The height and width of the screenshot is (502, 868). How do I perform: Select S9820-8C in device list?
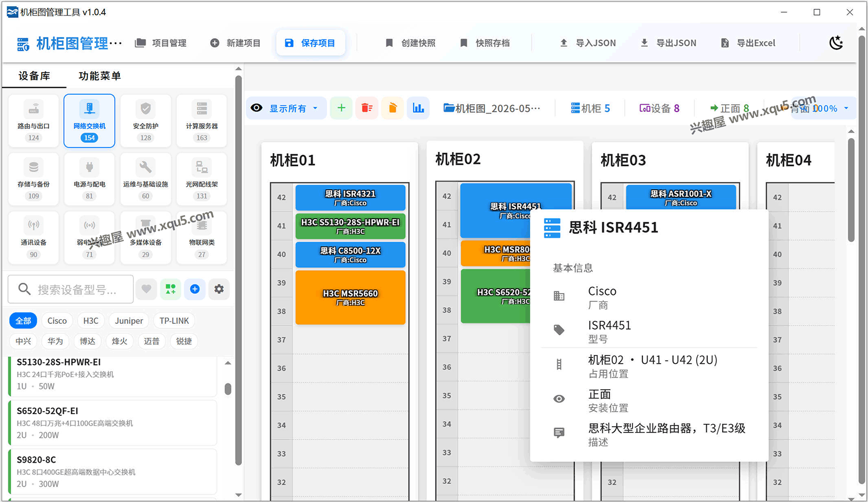pyautogui.click(x=113, y=472)
